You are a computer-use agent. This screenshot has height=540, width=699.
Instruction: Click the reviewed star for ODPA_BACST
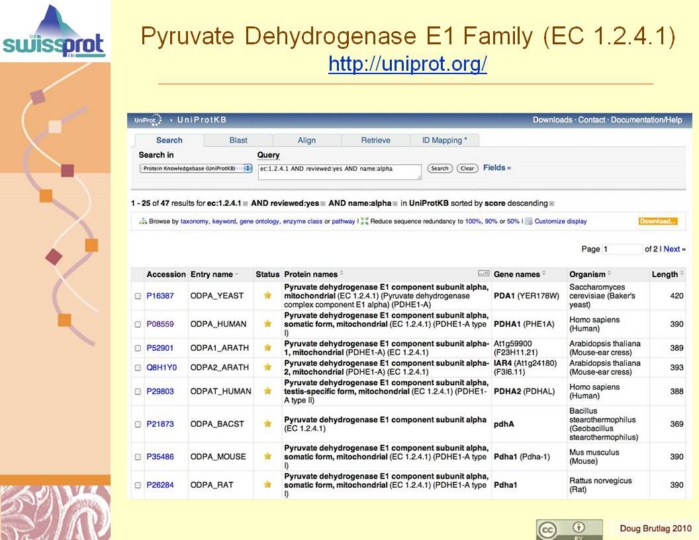pyautogui.click(x=267, y=424)
